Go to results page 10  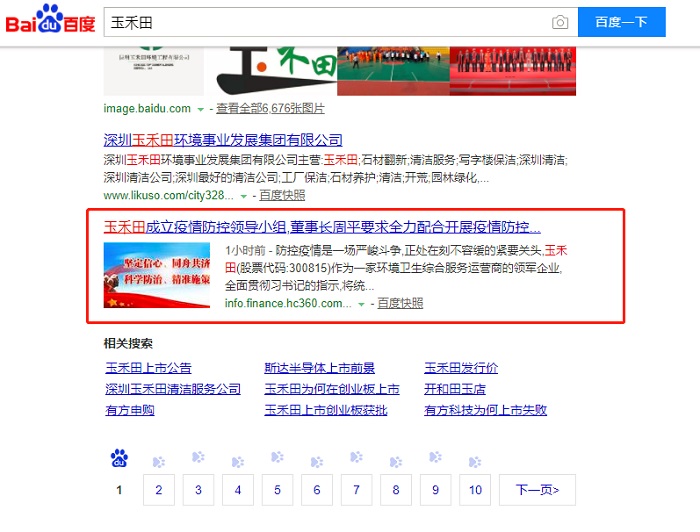click(x=475, y=490)
